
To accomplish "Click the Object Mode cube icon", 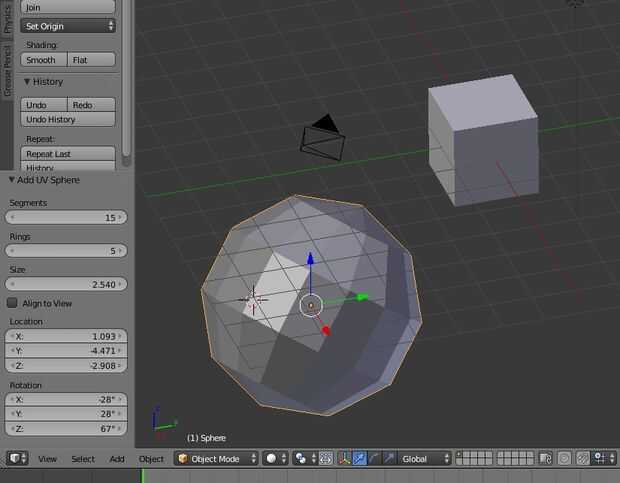I will pyautogui.click(x=183, y=458).
